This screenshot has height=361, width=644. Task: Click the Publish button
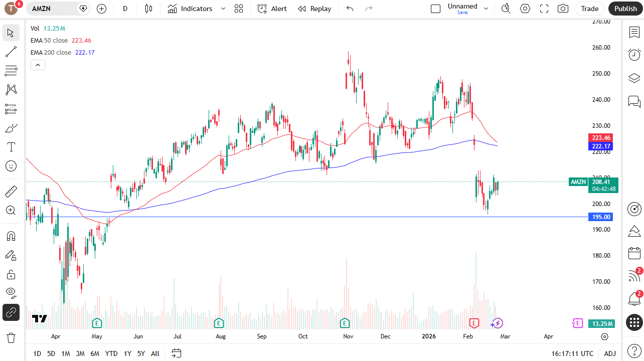(625, 9)
